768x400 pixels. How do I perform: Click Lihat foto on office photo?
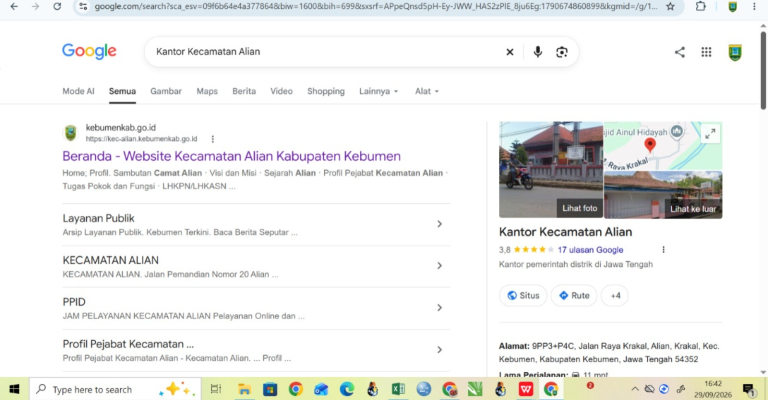click(x=579, y=209)
